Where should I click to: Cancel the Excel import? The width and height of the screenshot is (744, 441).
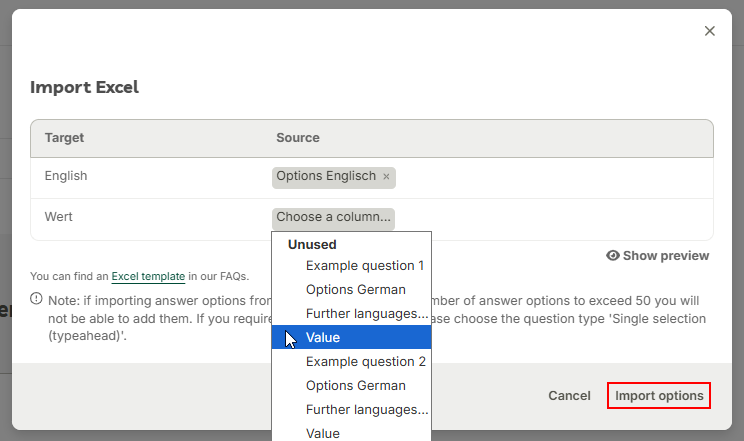(569, 396)
